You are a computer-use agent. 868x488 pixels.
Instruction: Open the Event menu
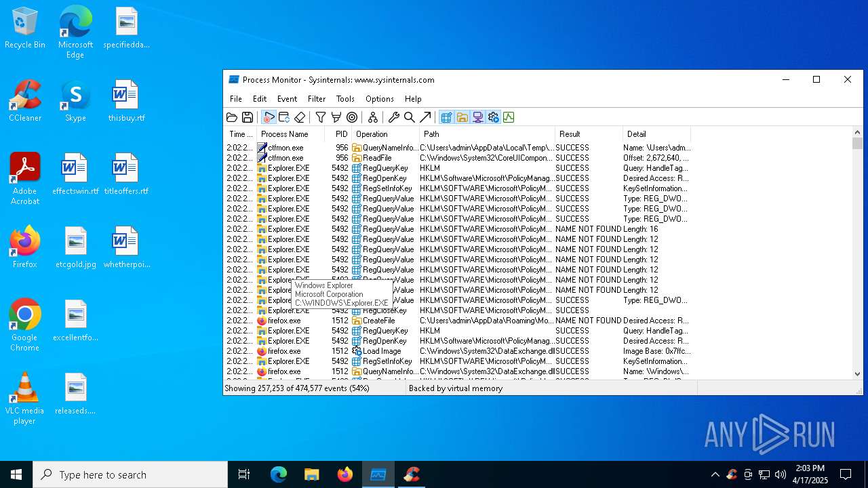point(287,99)
